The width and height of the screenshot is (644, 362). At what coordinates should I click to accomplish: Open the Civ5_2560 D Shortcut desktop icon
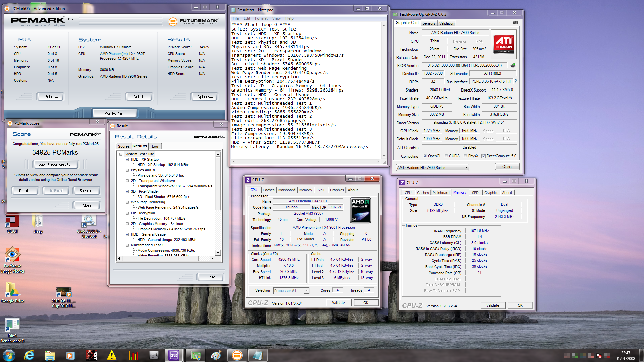point(89,227)
